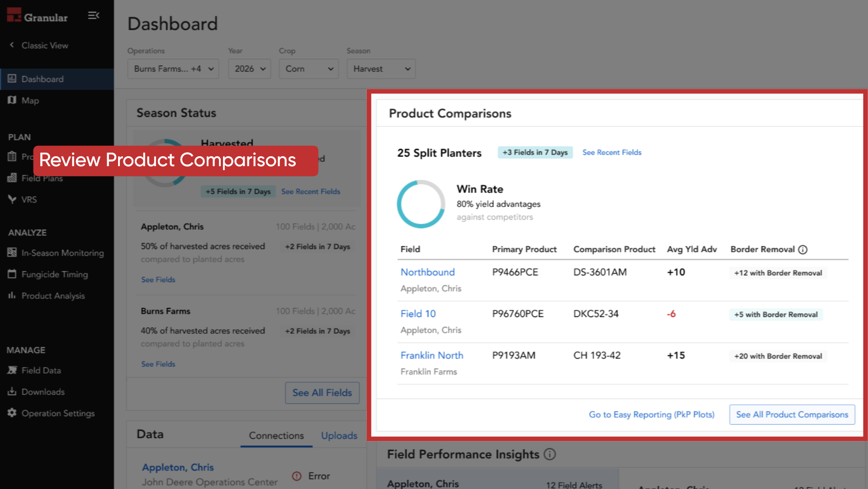Click the Primary Product column header
The image size is (868, 489).
[524, 249]
